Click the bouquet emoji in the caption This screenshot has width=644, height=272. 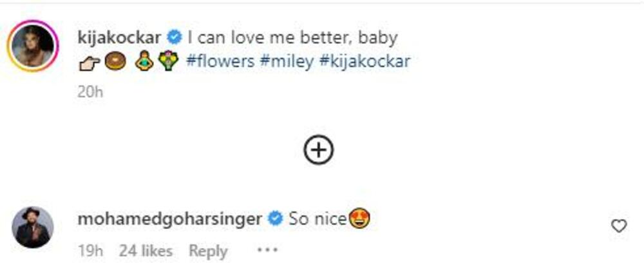coord(167,62)
